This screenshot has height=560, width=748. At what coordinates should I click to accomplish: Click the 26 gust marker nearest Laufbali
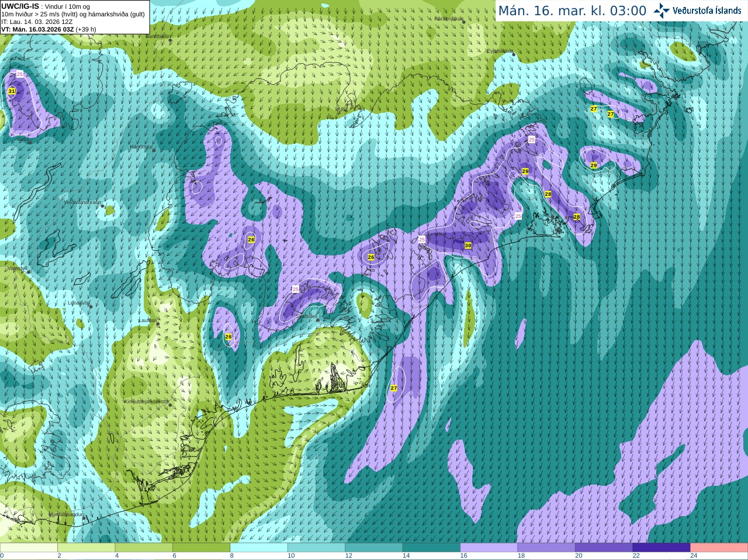point(228,337)
